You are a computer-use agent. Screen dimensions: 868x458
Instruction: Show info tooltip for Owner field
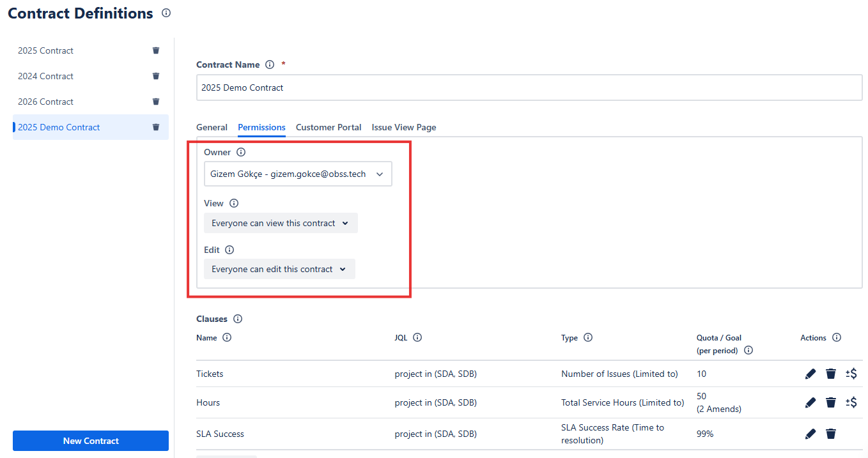click(241, 152)
